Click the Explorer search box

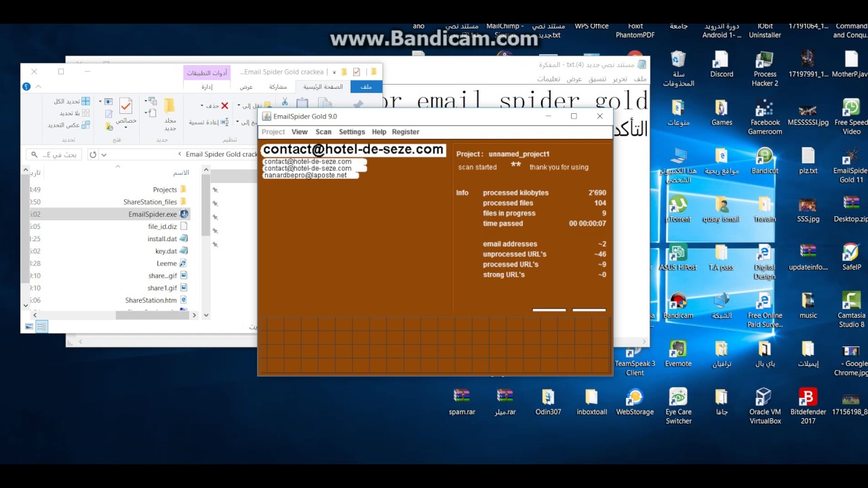pos(54,155)
